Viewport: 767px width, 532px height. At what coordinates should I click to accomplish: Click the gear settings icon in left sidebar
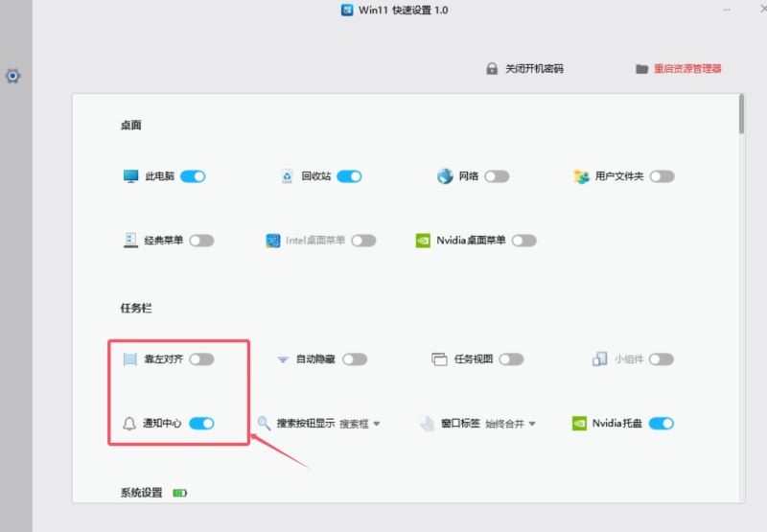click(x=12, y=76)
